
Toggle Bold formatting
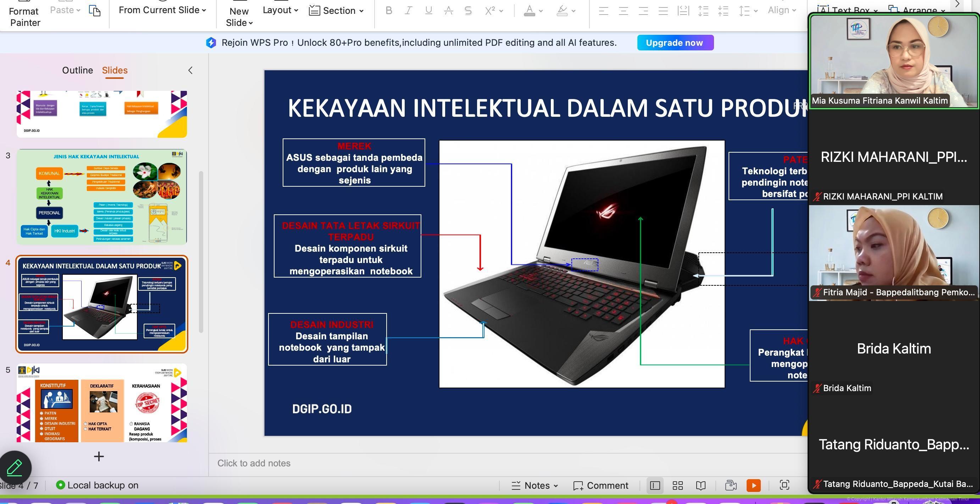388,11
